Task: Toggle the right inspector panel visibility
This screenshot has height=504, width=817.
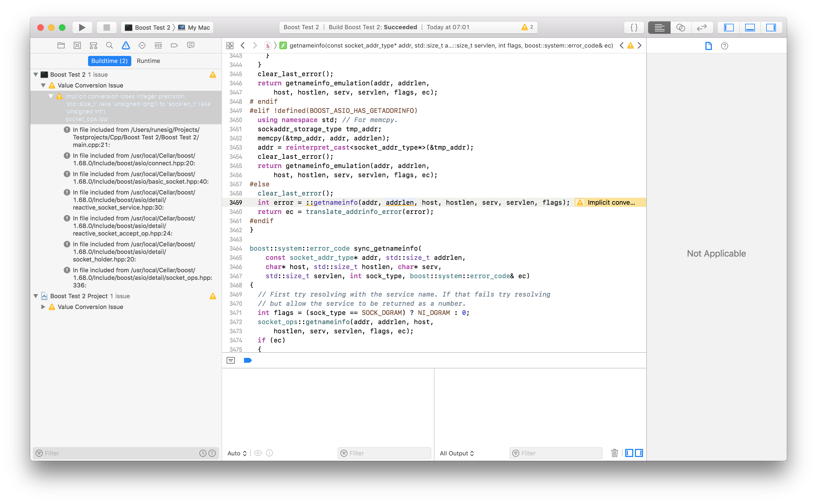Action: [771, 27]
